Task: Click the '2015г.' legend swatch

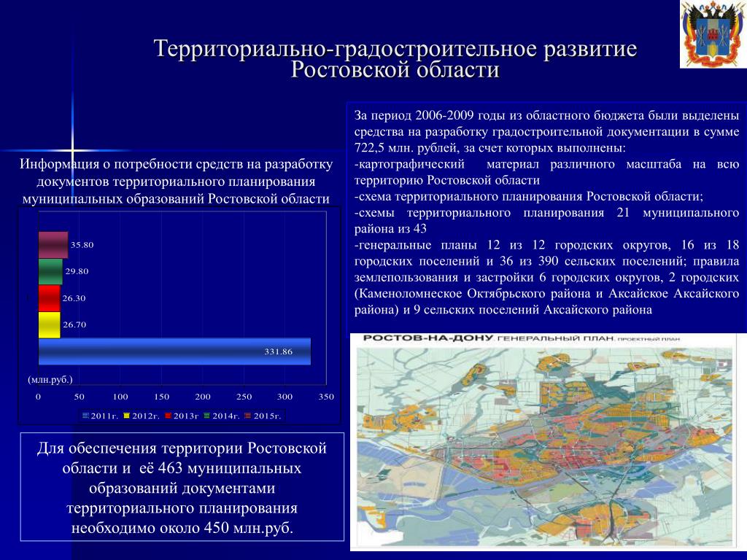Action: [248, 416]
